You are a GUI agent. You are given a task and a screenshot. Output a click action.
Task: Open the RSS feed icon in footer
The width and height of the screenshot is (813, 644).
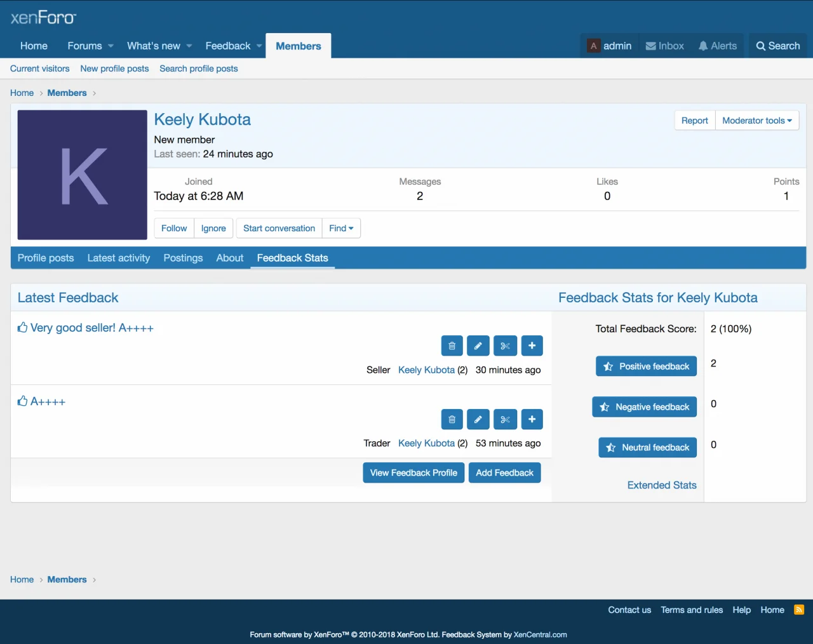799,610
